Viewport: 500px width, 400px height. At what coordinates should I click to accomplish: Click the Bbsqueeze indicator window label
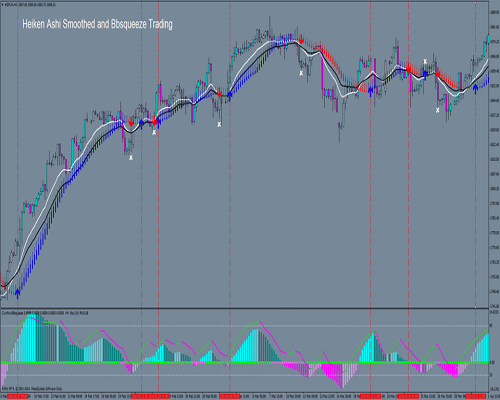pos(45,313)
